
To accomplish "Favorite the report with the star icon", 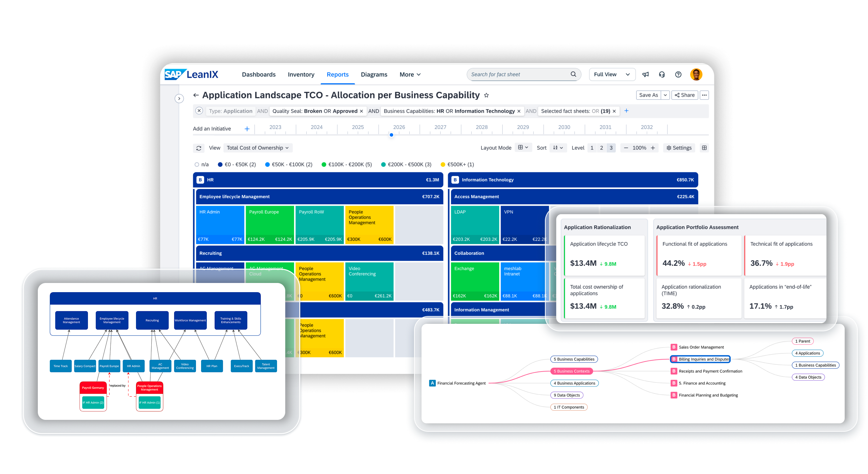I will [486, 95].
